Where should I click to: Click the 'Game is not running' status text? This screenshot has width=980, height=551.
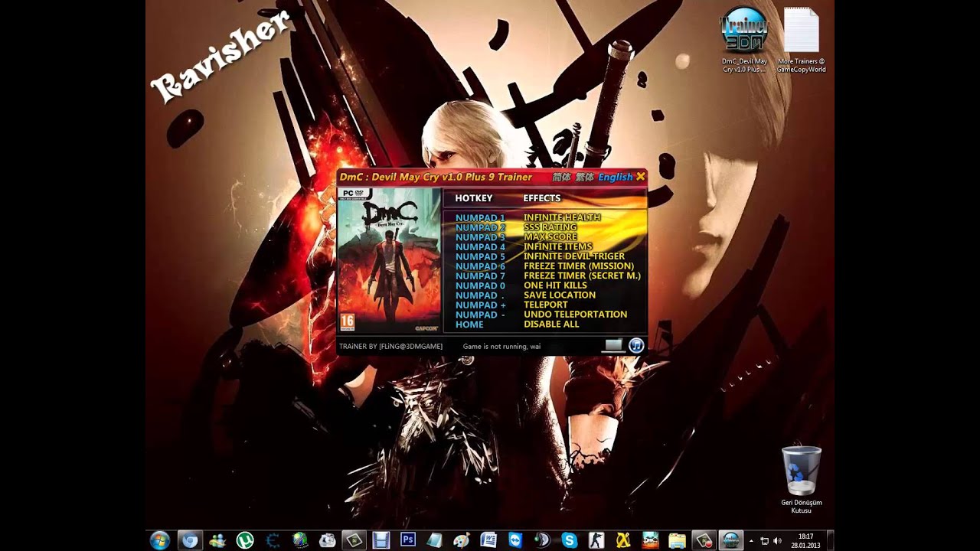tap(501, 347)
